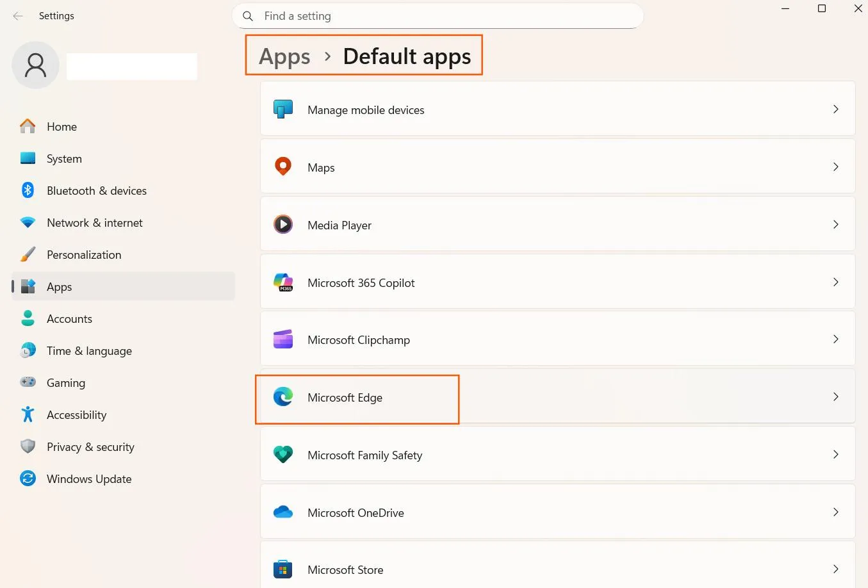The image size is (868, 588).
Task: Click the Find a setting search field
Action: [438, 16]
